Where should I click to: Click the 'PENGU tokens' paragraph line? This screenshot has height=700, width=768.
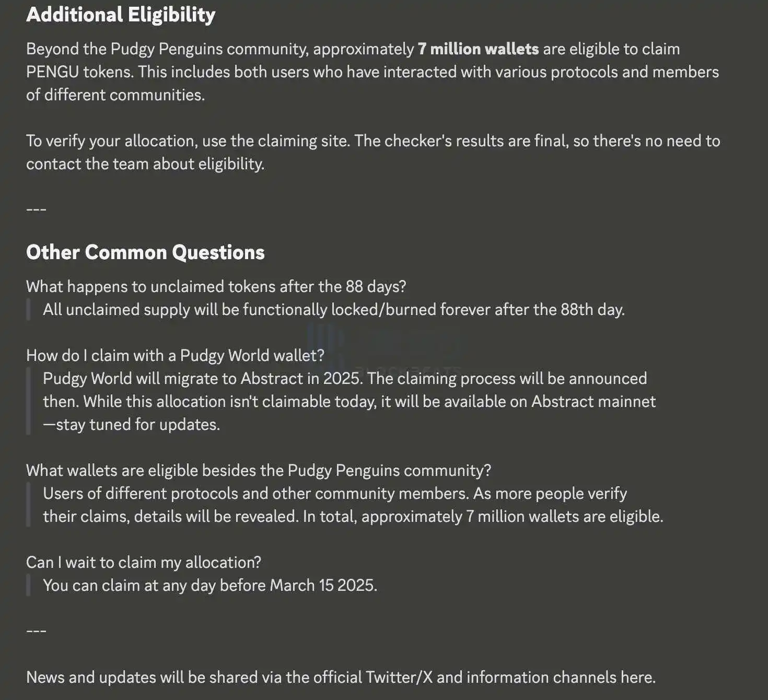coord(373,72)
